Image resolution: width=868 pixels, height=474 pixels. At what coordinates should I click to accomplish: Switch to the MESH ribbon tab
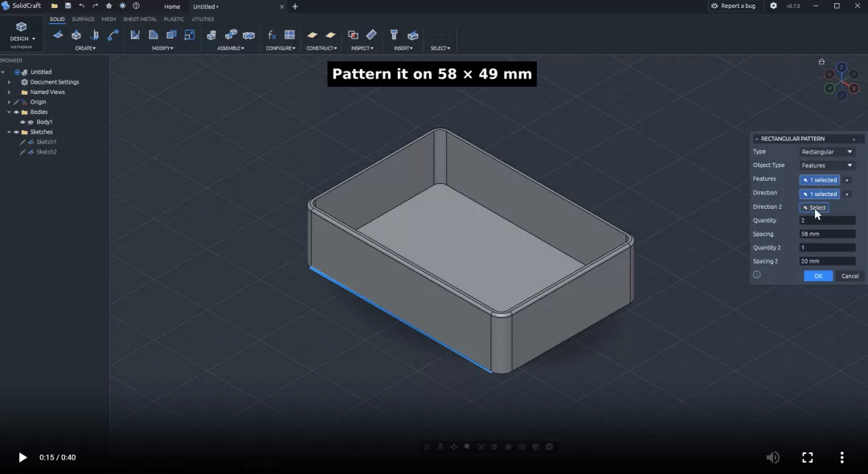tap(108, 18)
